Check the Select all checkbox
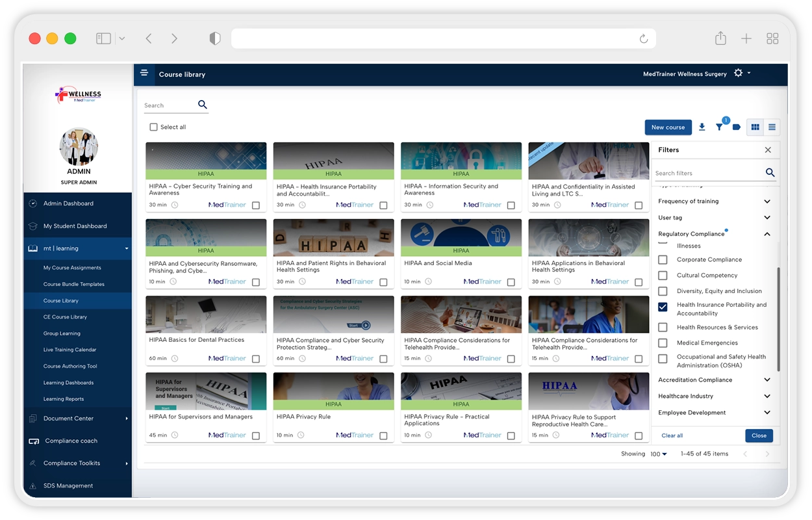The image size is (812, 520). click(x=154, y=127)
